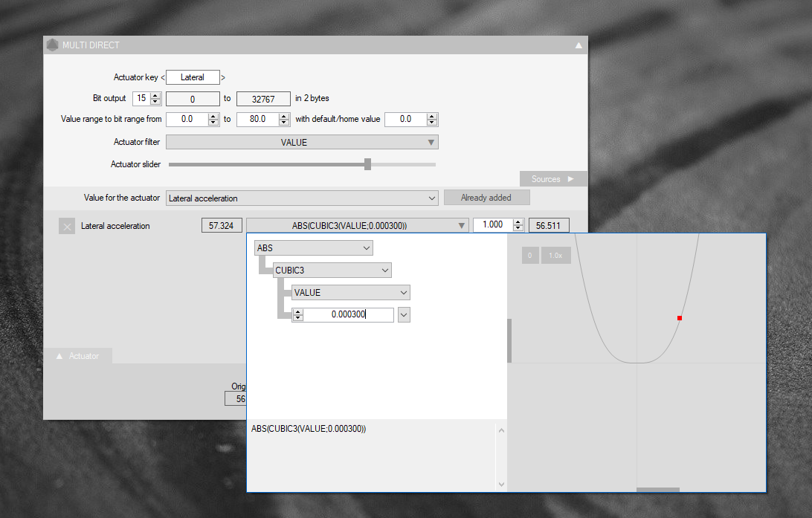
Task: Click the stepper arrows beside 0.000300
Action: point(297,314)
